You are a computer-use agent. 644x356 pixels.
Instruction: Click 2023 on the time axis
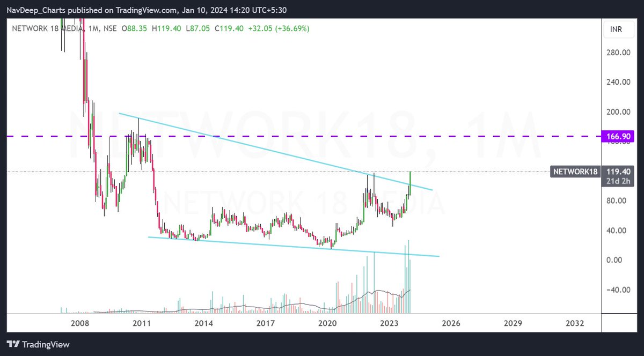tap(390, 323)
